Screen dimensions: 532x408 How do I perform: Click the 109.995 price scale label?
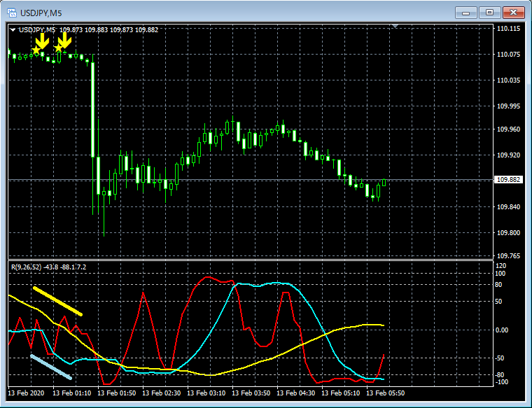coord(508,106)
